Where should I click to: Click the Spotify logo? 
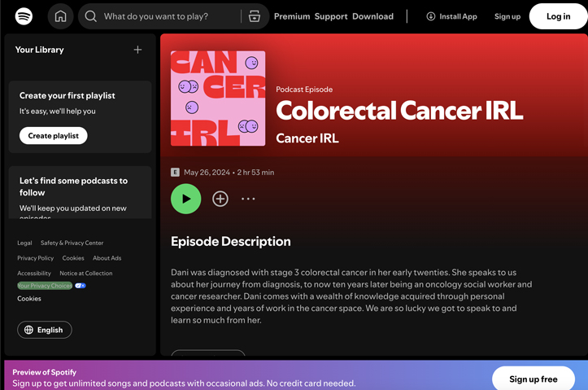tap(24, 16)
